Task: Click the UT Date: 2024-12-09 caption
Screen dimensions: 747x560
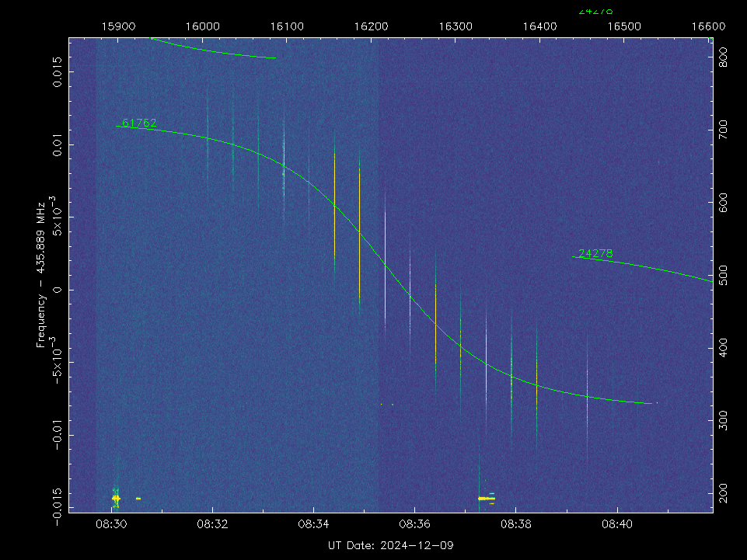Action: coord(391,546)
